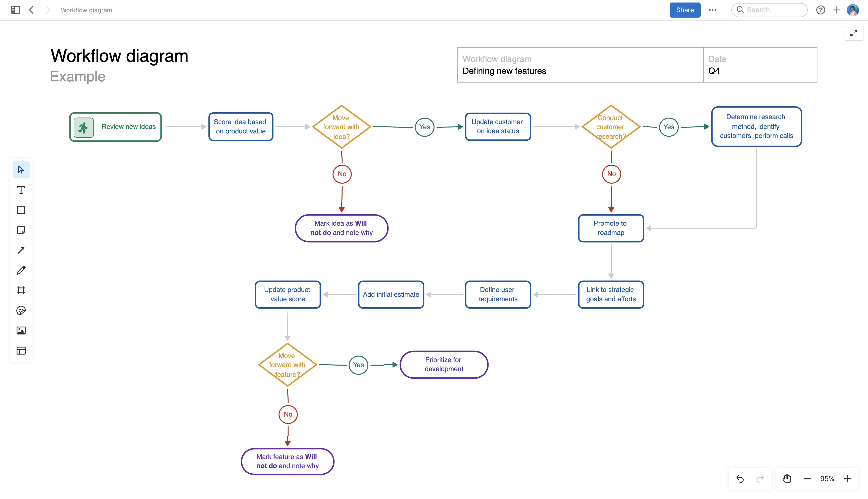The width and height of the screenshot is (868, 499).
Task: Open the user profile avatar menu
Action: (x=853, y=10)
